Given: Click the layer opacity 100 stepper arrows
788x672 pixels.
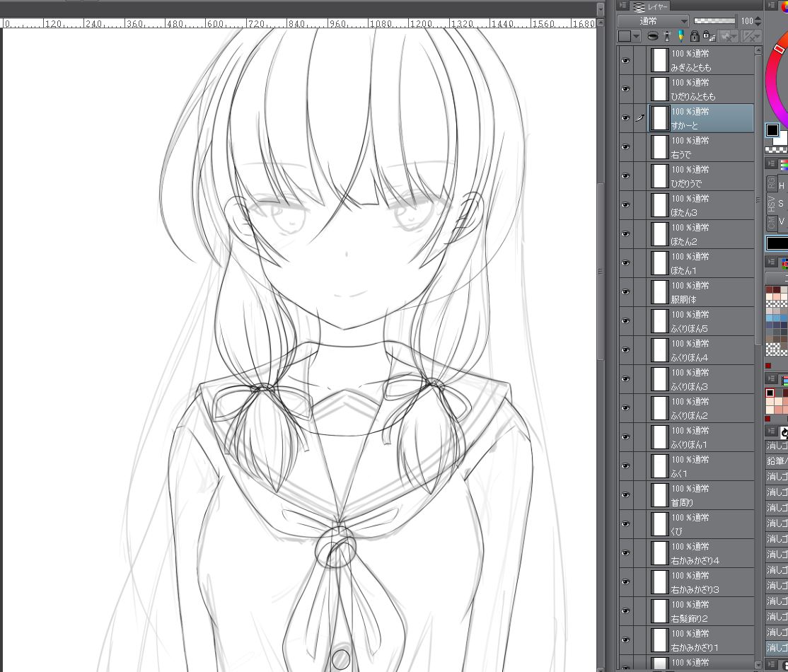Looking at the screenshot, I should [x=758, y=21].
